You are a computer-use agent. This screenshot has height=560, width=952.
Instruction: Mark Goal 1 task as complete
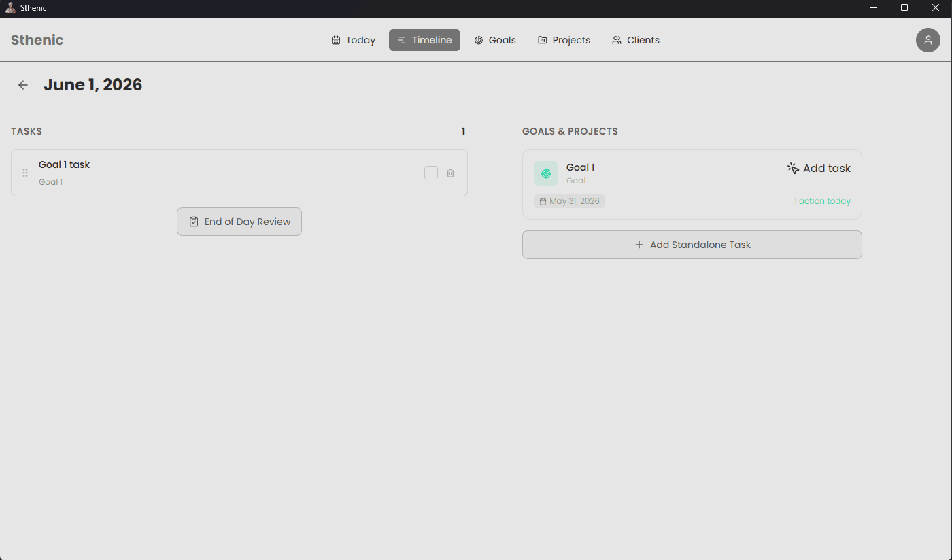430,173
